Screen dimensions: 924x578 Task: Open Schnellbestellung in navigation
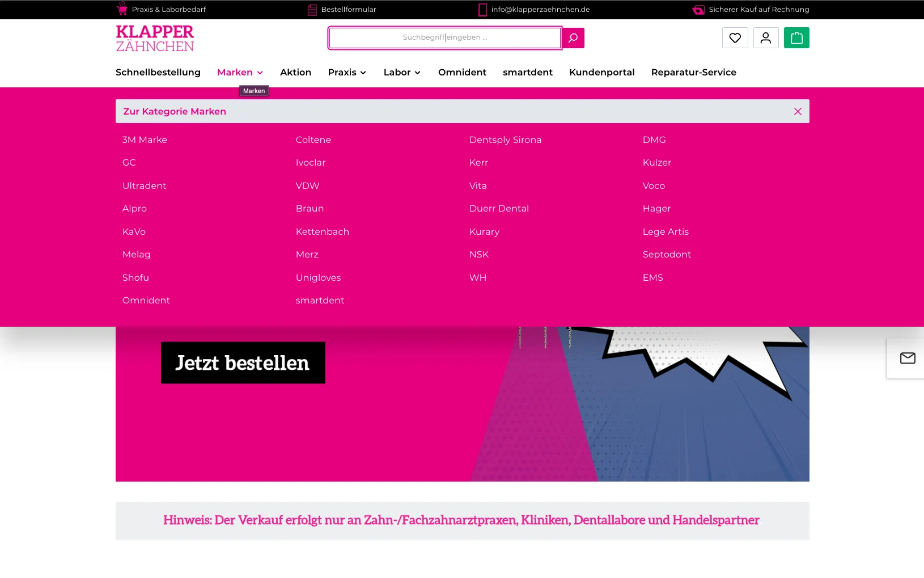[158, 72]
